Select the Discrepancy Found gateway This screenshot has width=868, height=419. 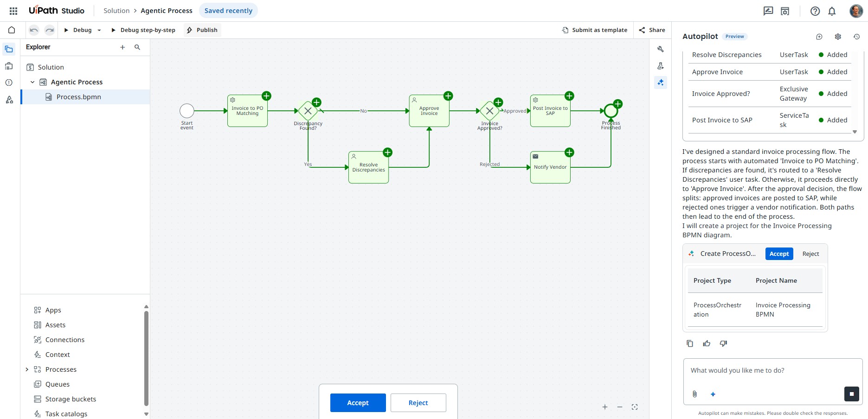(x=308, y=111)
